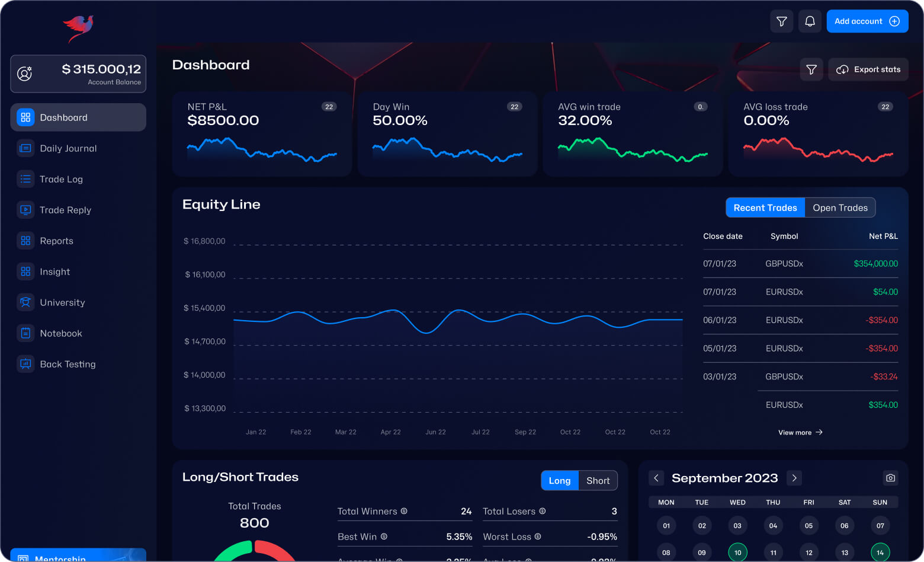The image size is (924, 562).
Task: Click the filter icon in top header
Action: pyautogui.click(x=782, y=21)
